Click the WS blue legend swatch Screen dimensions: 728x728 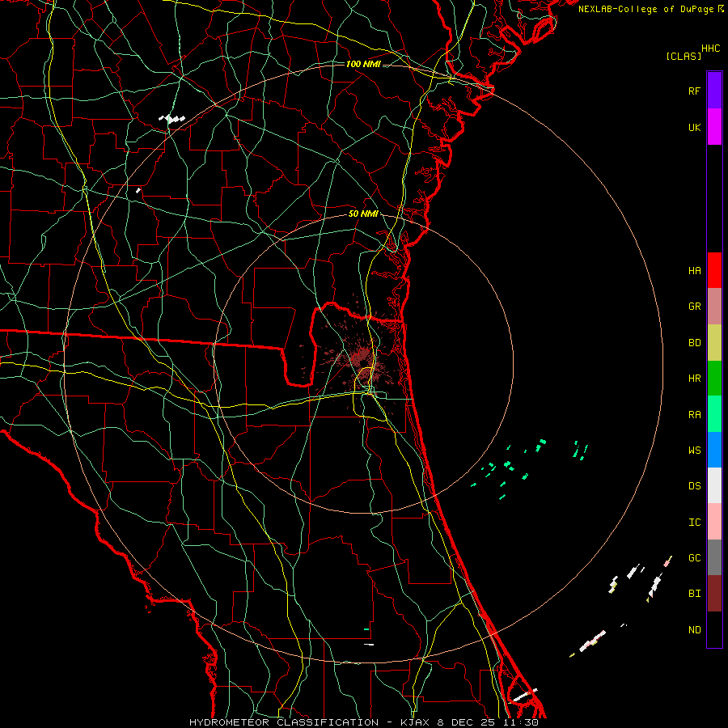point(714,450)
